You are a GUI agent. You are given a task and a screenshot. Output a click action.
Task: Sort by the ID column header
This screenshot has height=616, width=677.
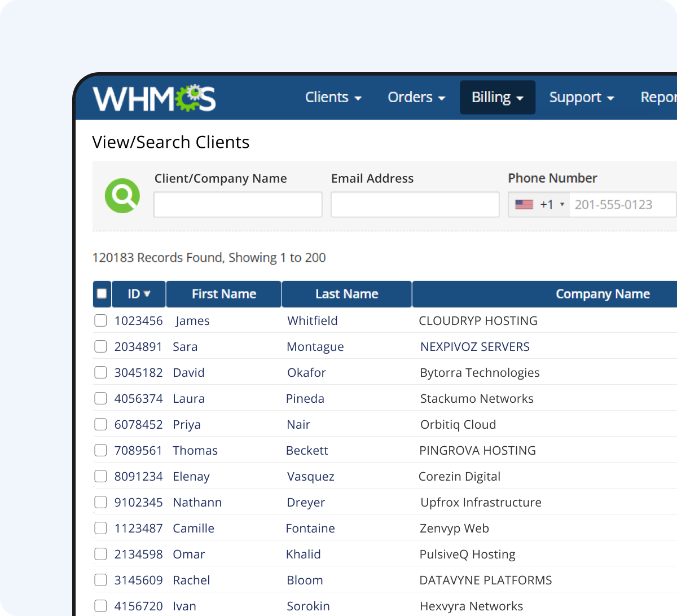coord(139,294)
